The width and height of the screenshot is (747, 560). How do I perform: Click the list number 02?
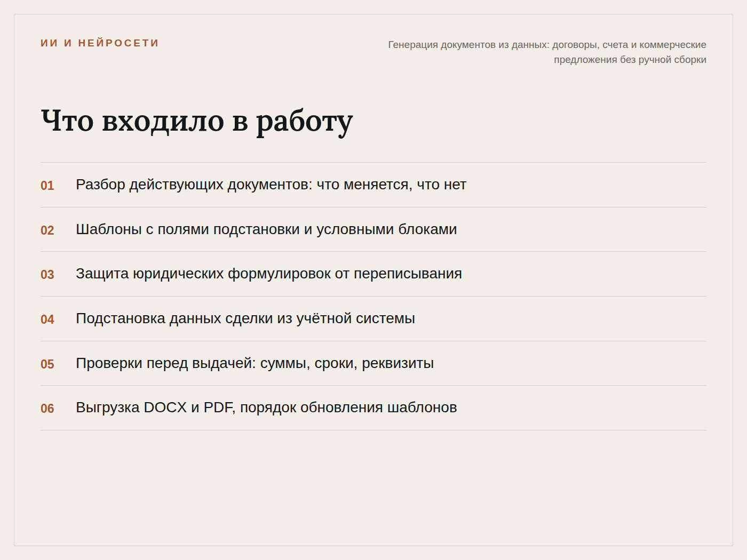[x=47, y=230]
